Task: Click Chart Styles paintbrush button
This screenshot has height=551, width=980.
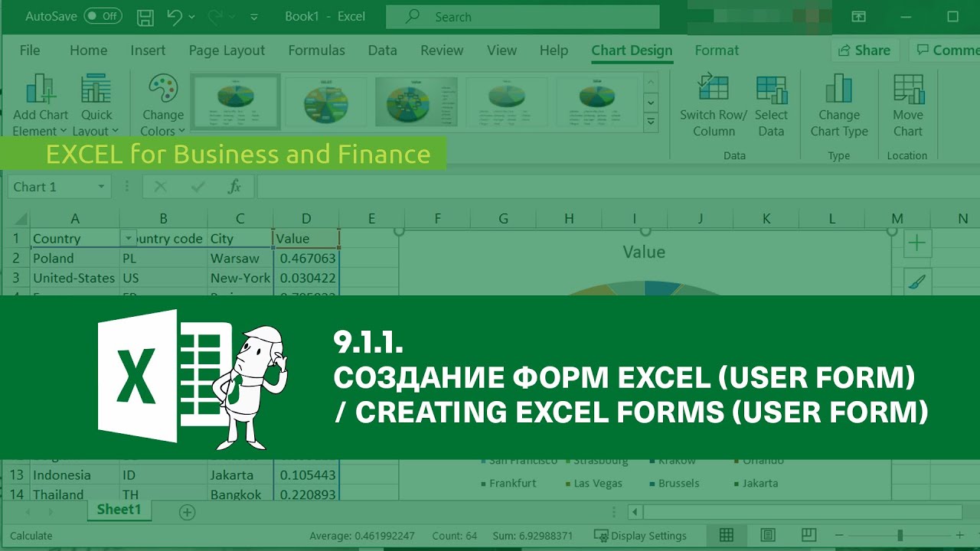Action: pyautogui.click(x=917, y=282)
